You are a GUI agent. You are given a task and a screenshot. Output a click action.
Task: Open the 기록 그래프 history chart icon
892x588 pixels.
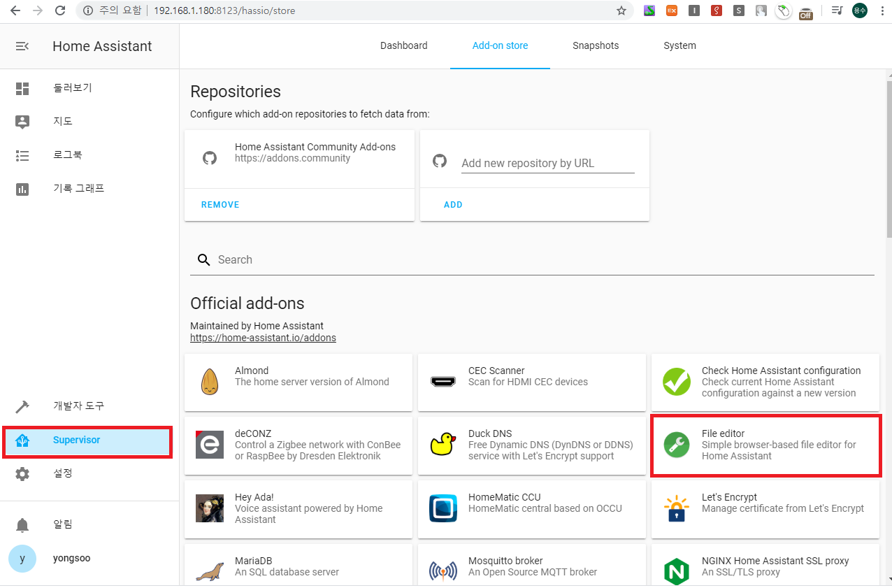[22, 189]
